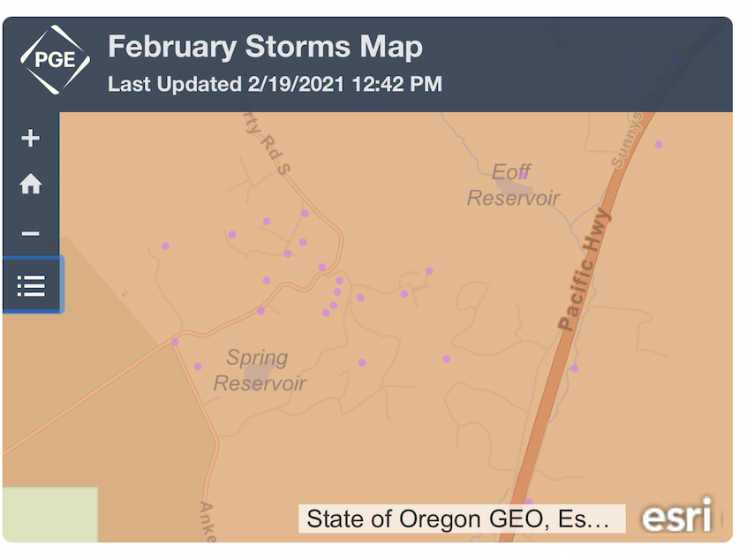This screenshot has width=747, height=560.
Task: Click the gray Spring Reservoir water shape
Action: click(x=257, y=376)
